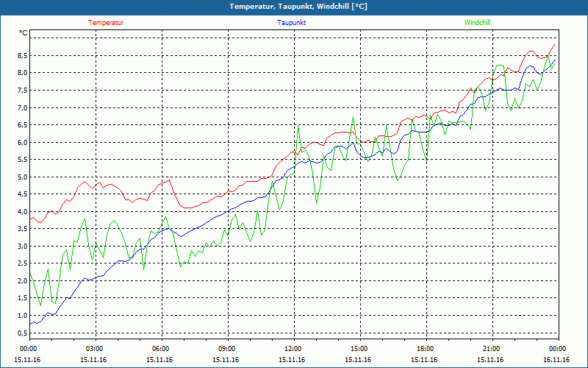The width and height of the screenshot is (588, 368).
Task: Click the chart title 'Temperatur, Taupunkt, Windchill [°C]'
Action: (x=298, y=7)
